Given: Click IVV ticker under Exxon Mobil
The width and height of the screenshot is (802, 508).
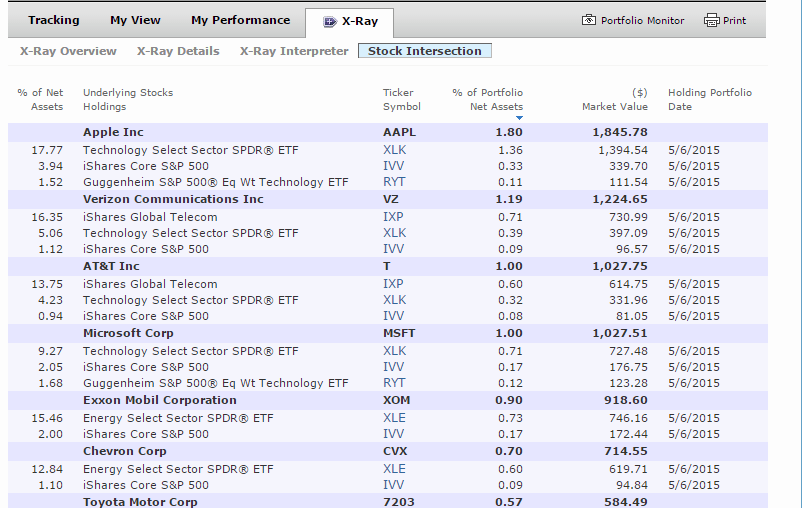Looking at the screenshot, I should point(393,434).
